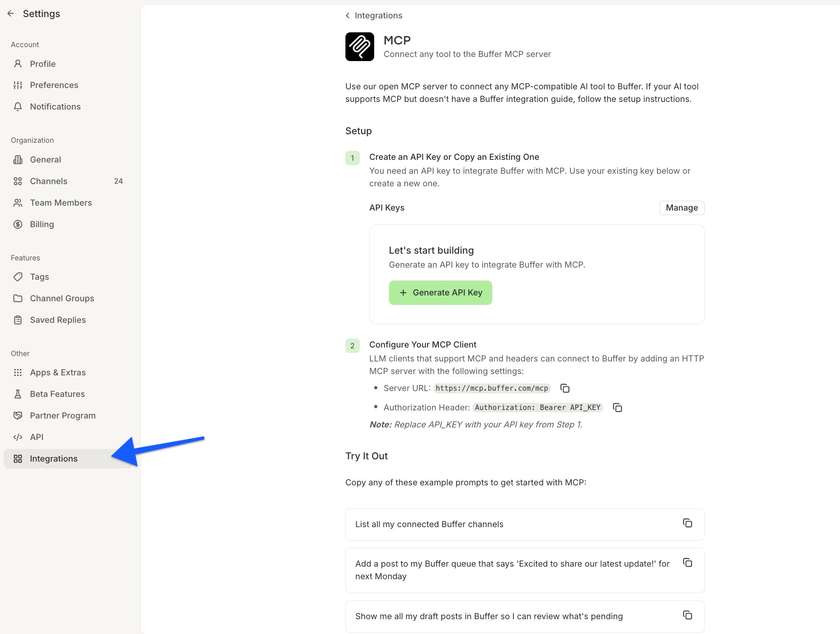This screenshot has width=840, height=634.
Task: Copy the 'Excited to share our latest update' prompt
Action: tap(687, 563)
